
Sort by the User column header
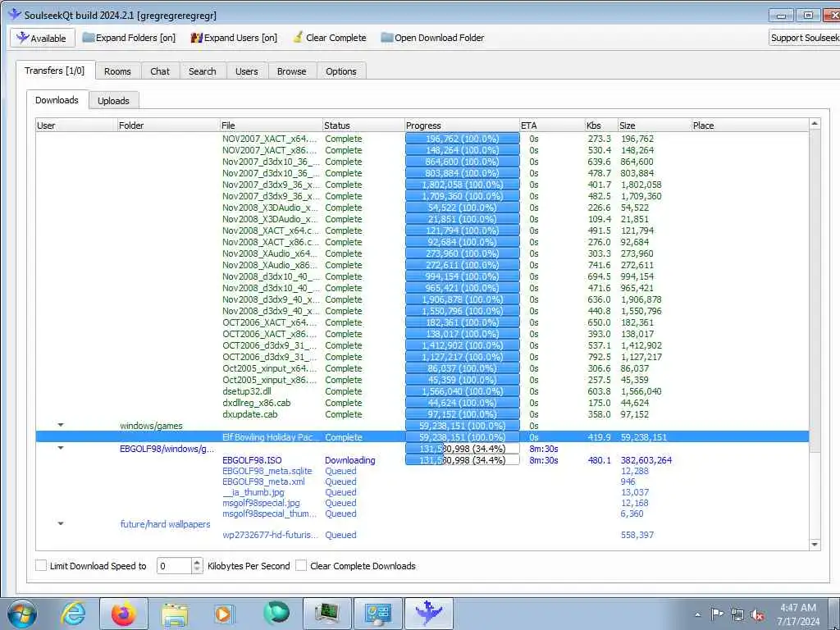click(x=76, y=126)
